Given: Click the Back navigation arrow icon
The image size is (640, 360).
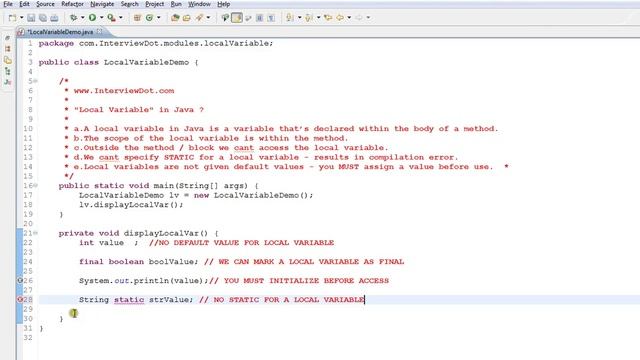Looking at the screenshot, I should pos(340,18).
